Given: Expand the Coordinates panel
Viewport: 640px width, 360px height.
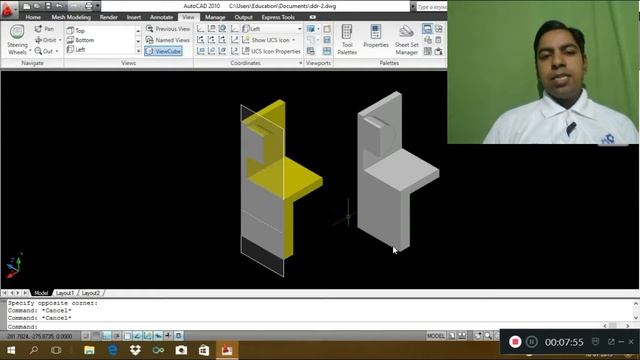Looking at the screenshot, I should [x=300, y=63].
